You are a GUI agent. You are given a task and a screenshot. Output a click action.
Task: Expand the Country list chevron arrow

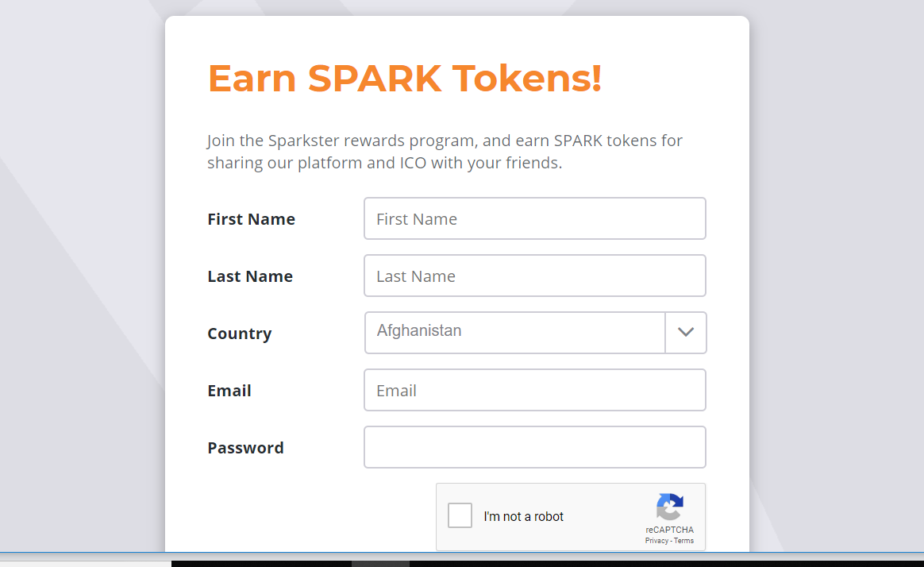[x=686, y=332]
